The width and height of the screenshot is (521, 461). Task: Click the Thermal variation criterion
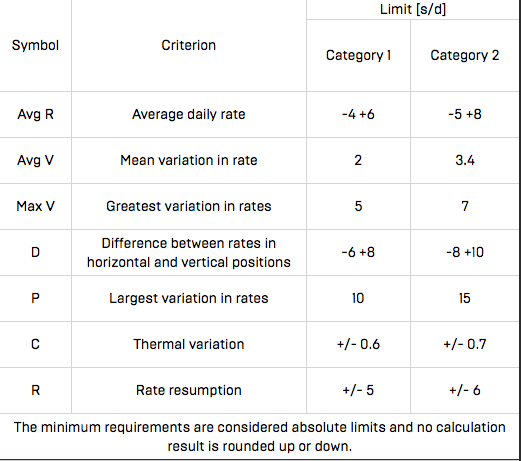(189, 344)
